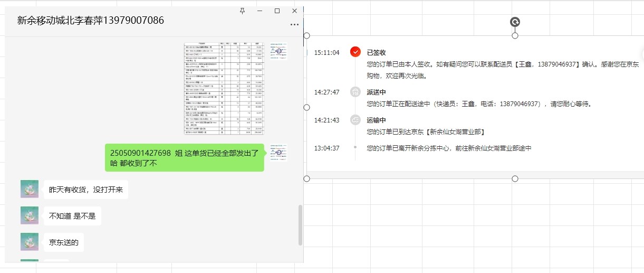
Task: Click timestamp 15:11:04
Action: (x=326, y=53)
